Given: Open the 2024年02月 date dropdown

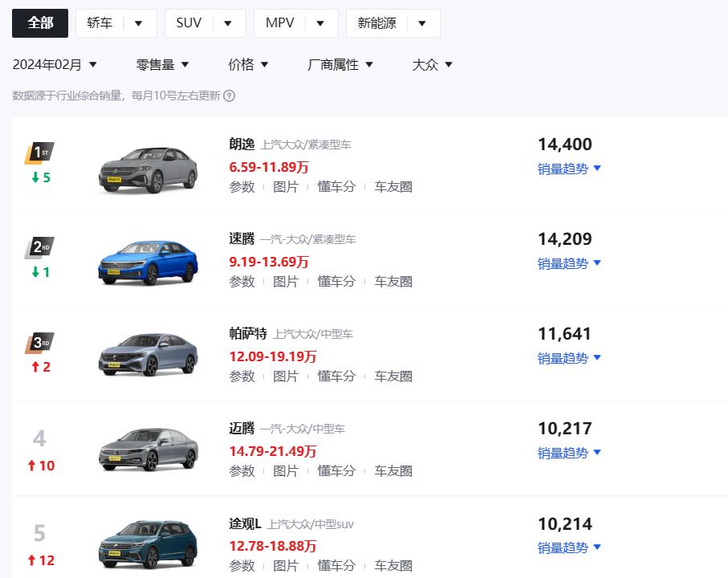Looking at the screenshot, I should pos(55,64).
